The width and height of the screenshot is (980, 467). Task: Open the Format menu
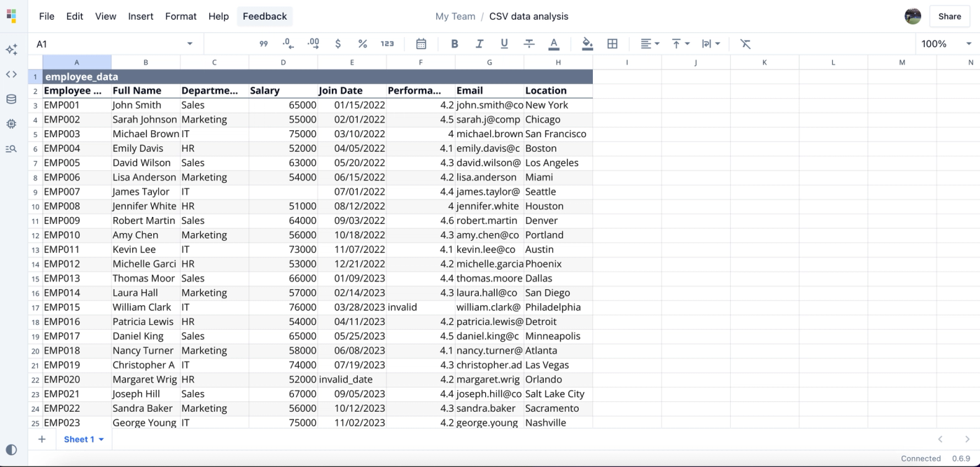[181, 16]
